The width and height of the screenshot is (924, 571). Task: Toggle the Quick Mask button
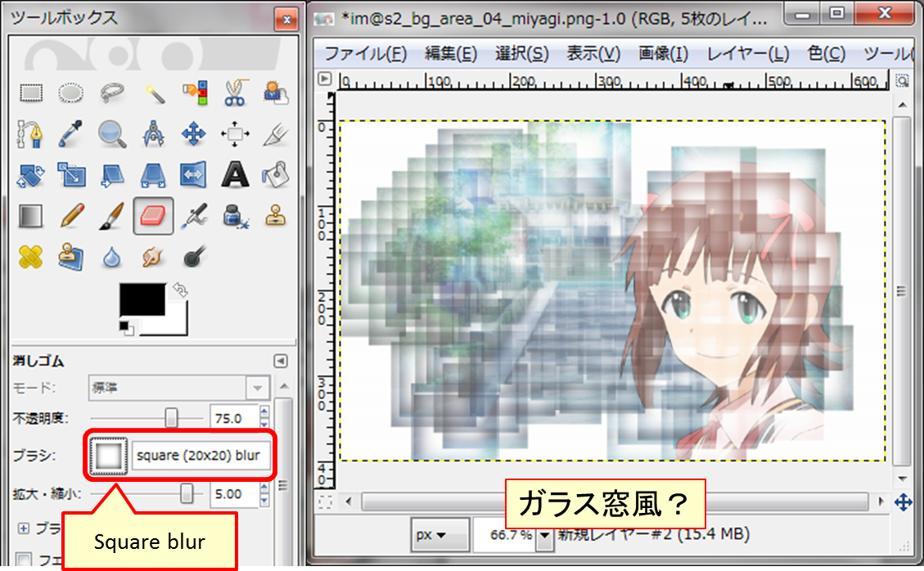pos(325,502)
